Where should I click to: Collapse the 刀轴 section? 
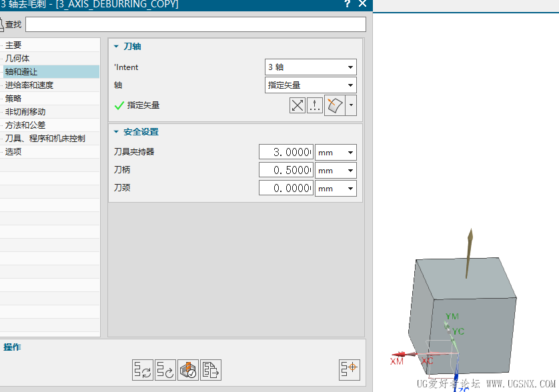tap(116, 46)
